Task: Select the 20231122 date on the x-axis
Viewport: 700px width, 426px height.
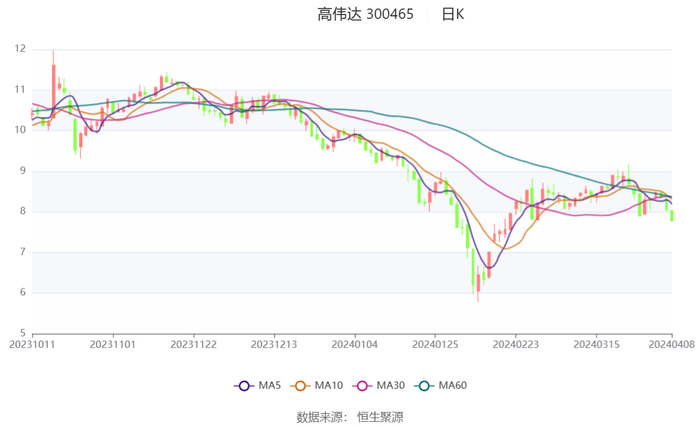Action: 193,344
